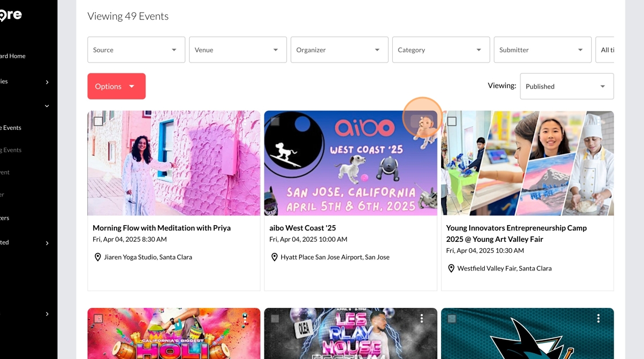Click 'Fri, Apr 04, 2025 8:30 AM' date
644x359 pixels.
coord(130,239)
